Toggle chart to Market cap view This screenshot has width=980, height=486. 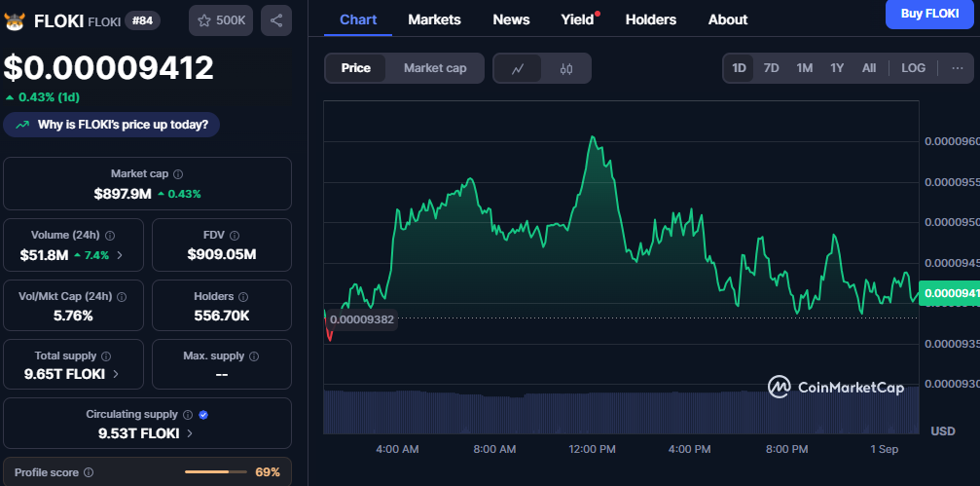(x=435, y=68)
